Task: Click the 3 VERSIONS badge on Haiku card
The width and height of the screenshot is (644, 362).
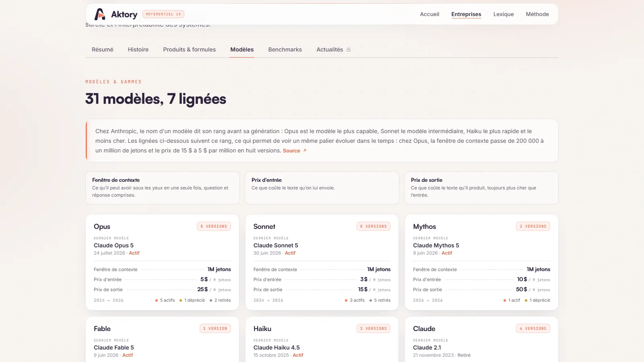Action: (374, 329)
